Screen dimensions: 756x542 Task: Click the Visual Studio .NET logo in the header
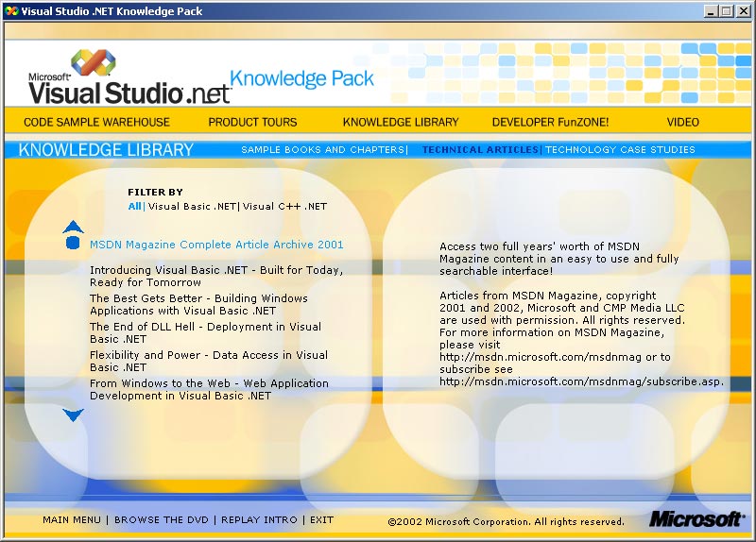pyautogui.click(x=129, y=77)
